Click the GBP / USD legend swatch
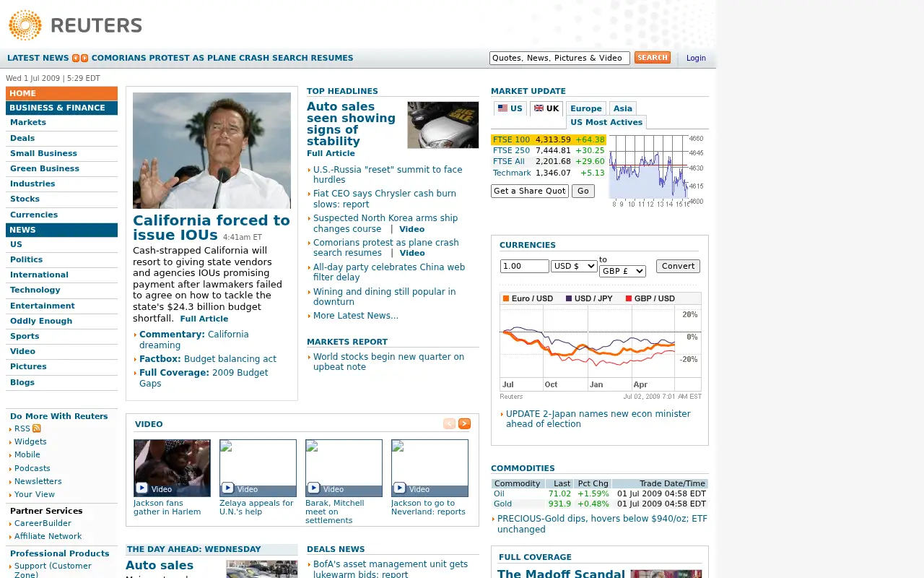 click(629, 298)
